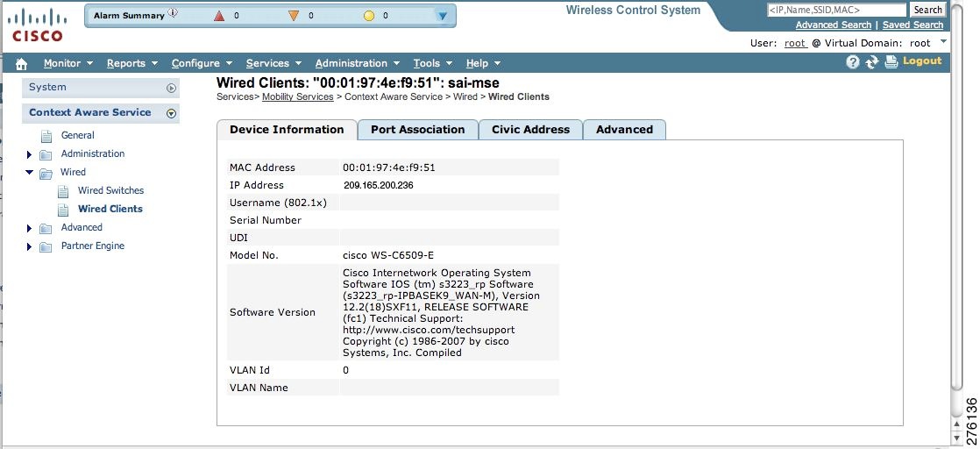Viewport: 980px width, 449px height.
Task: Open the Advanced Search link
Action: pos(833,25)
